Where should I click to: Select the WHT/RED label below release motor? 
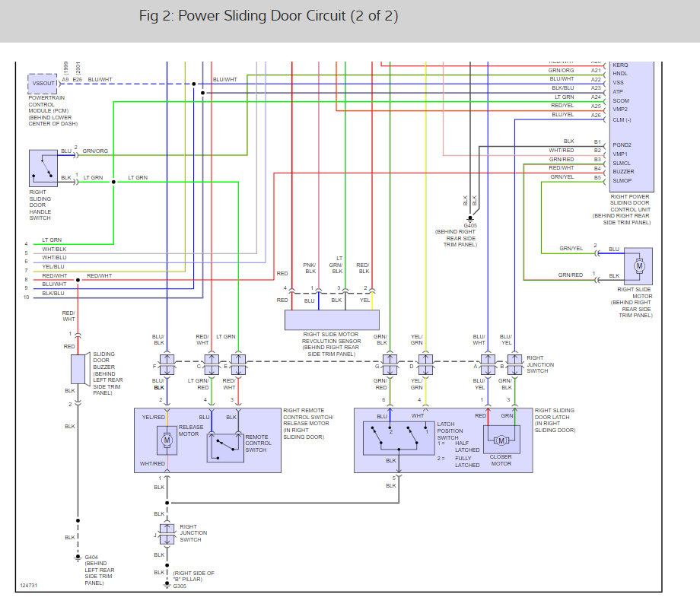pos(152,464)
